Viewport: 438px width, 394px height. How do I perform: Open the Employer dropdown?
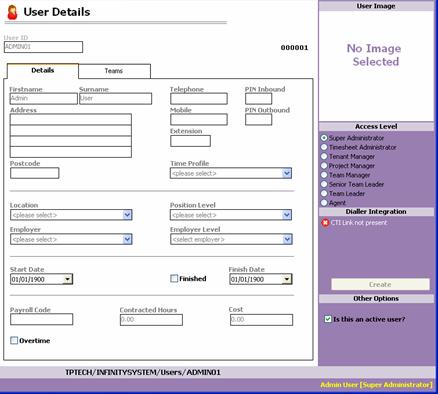tap(127, 239)
